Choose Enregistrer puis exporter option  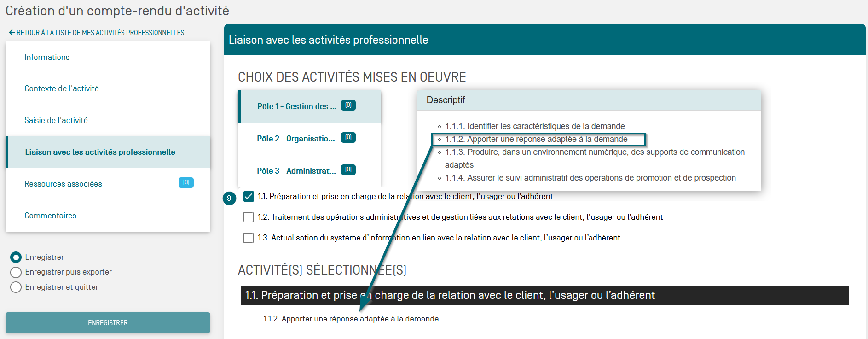tap(16, 272)
